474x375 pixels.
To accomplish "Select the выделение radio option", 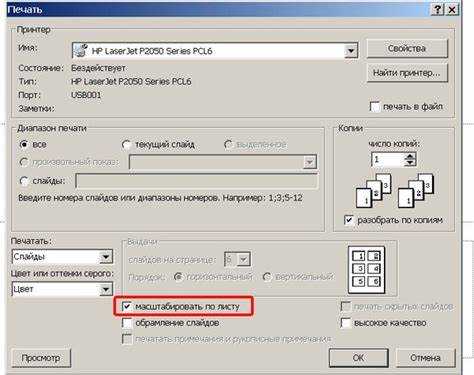I will pos(228,145).
